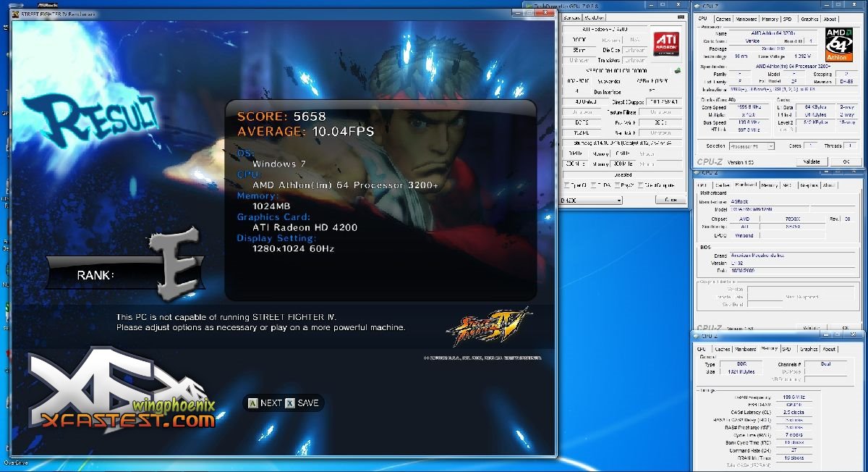
Task: Click the 1280x1024 60Hz display setting text
Action: [293, 248]
